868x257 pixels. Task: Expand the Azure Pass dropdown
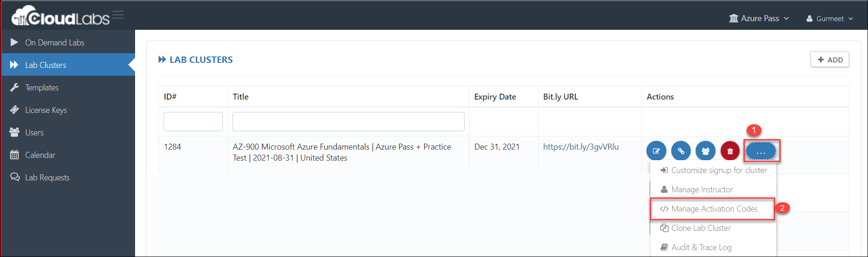point(759,18)
